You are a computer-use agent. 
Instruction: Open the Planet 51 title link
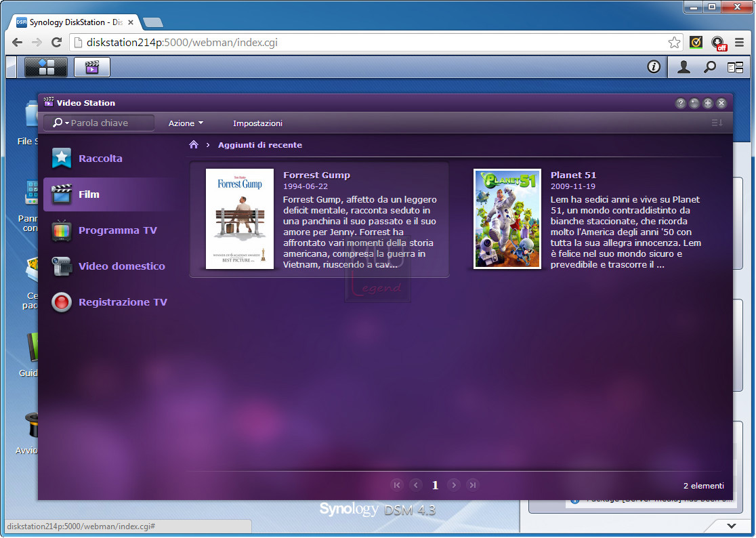coord(573,175)
